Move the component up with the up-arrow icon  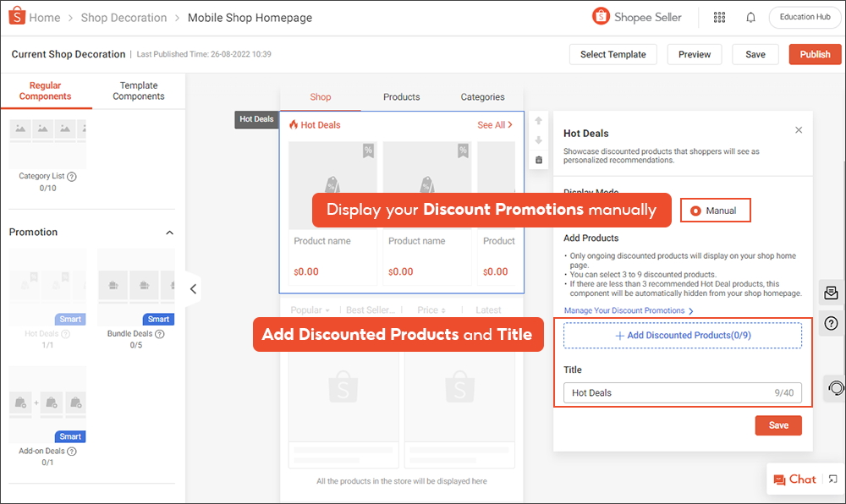click(x=538, y=120)
